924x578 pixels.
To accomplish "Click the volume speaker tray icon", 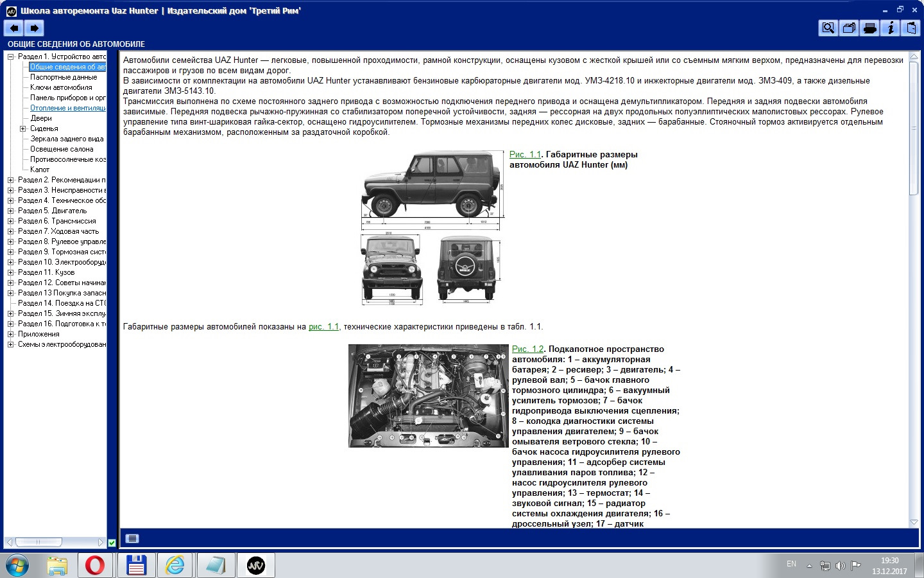I will pos(841,566).
